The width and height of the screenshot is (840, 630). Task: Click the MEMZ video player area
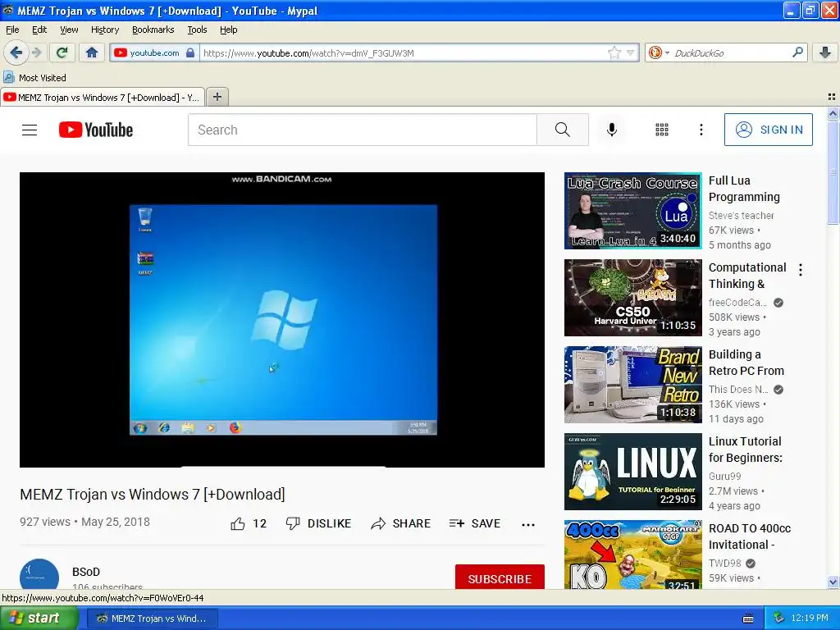tap(282, 320)
